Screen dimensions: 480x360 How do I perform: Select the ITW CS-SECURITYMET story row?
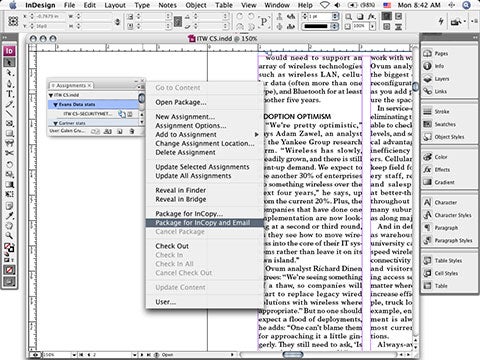[94, 114]
